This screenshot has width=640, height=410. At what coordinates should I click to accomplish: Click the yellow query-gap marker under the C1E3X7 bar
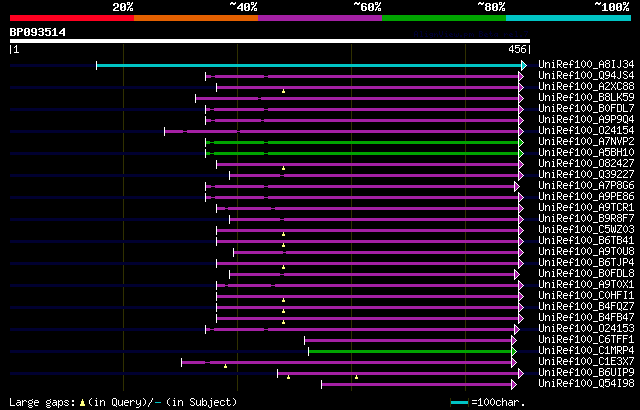coord(225,366)
